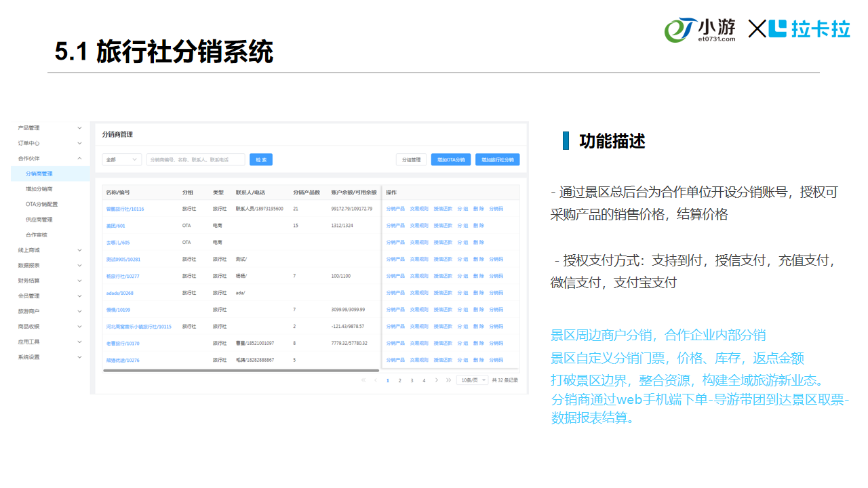Focus the distributor search input field
The height and width of the screenshot is (488, 868).
195,160
